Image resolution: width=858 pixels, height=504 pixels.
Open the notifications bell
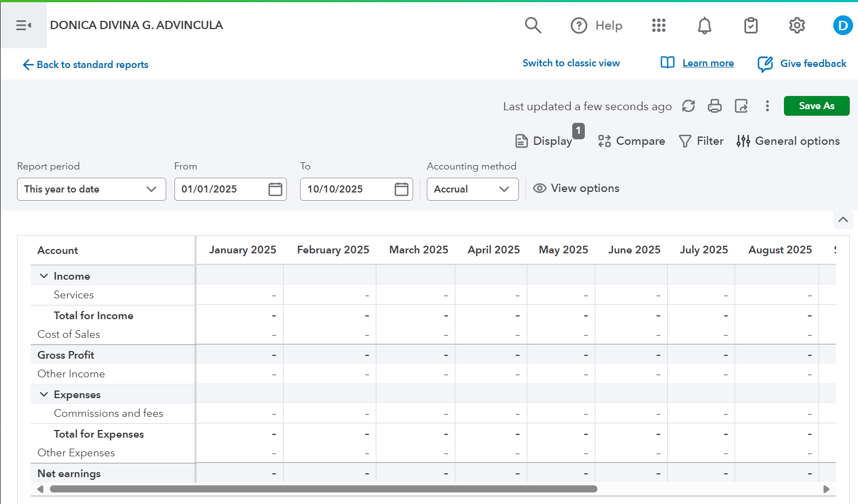pos(704,25)
